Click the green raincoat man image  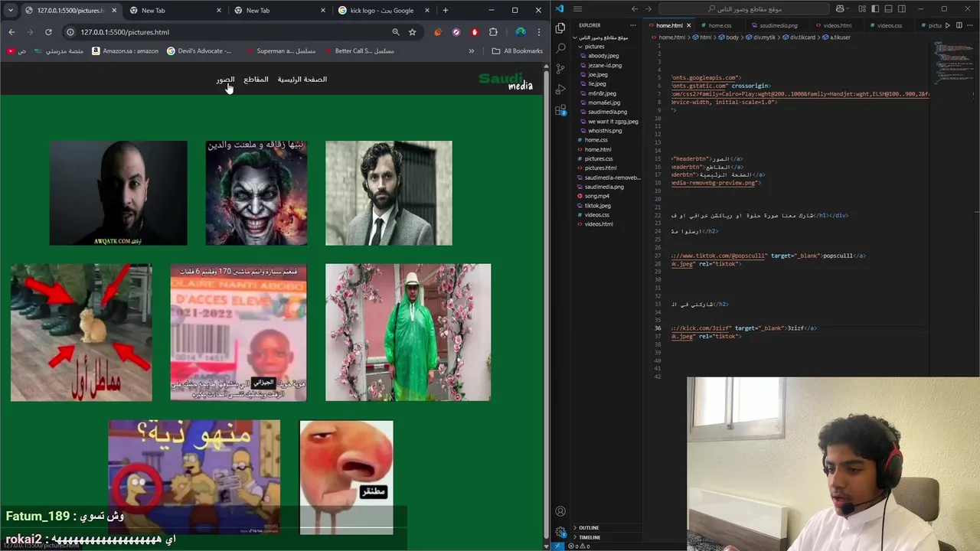[x=408, y=332]
